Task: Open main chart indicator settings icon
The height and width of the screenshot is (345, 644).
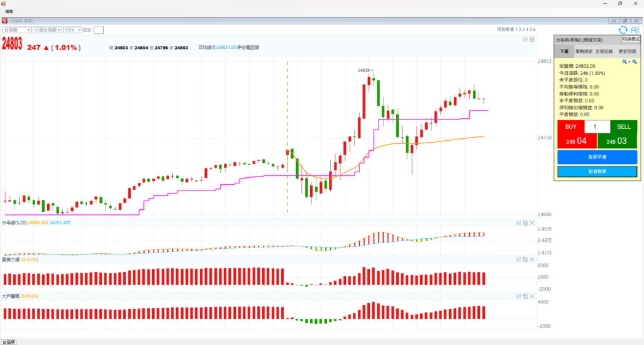Action: pyautogui.click(x=525, y=40)
